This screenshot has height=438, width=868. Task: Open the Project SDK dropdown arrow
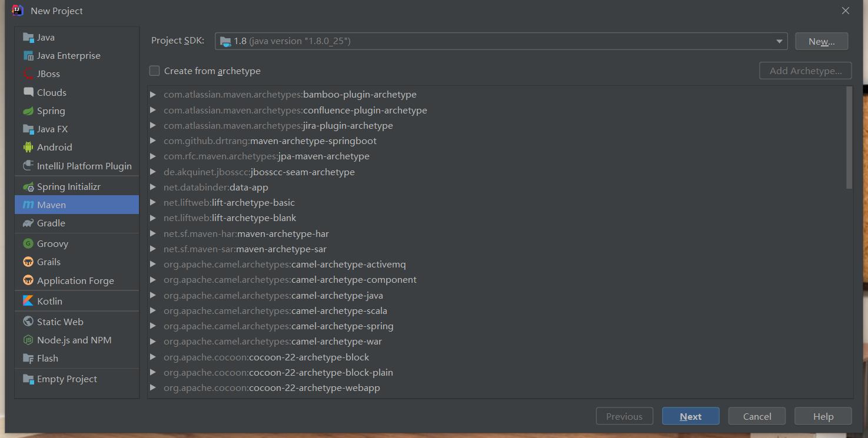point(779,41)
